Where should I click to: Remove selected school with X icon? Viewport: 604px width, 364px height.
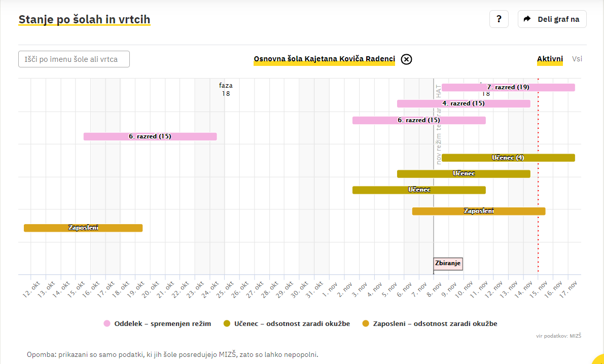coord(406,59)
